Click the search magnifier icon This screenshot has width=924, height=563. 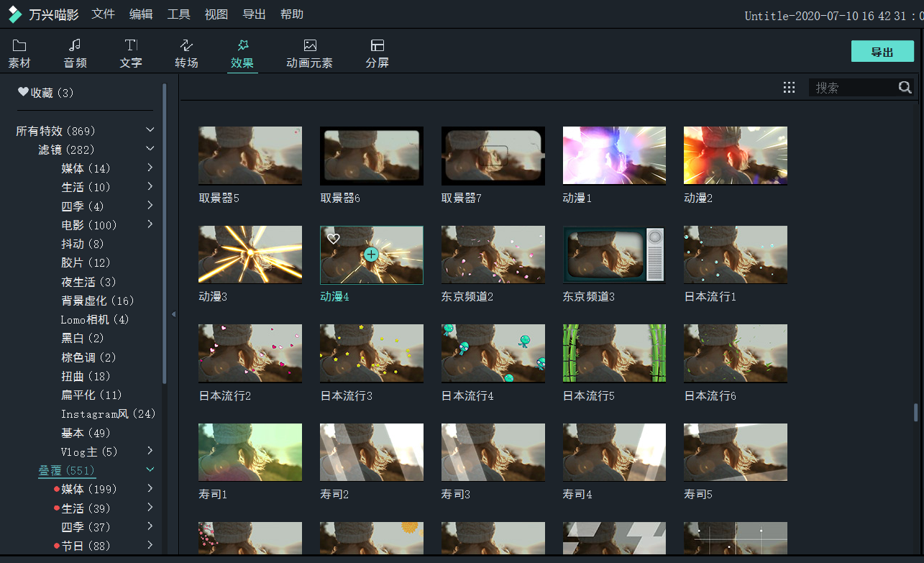coord(905,88)
